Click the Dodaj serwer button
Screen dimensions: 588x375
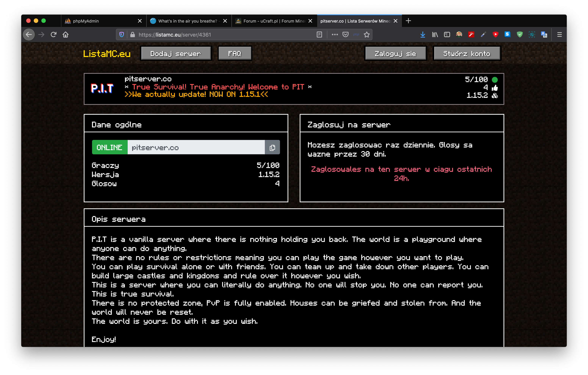coord(176,53)
